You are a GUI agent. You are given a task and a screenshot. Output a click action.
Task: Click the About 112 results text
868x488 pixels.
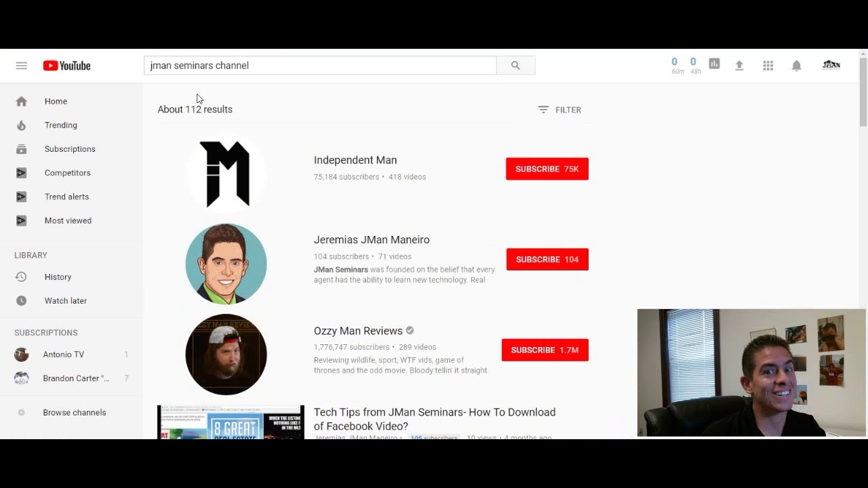pyautogui.click(x=195, y=109)
